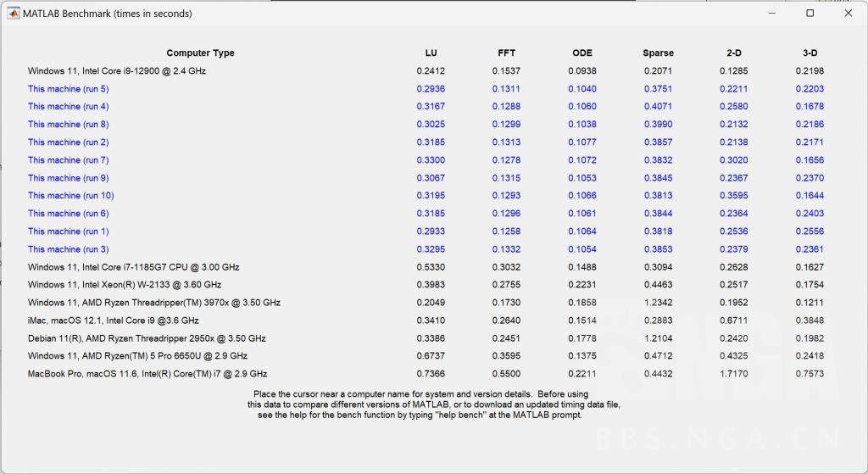Click 3-D value 0.2370 of run 9
Viewport: 868px width, 474px height.
(810, 178)
